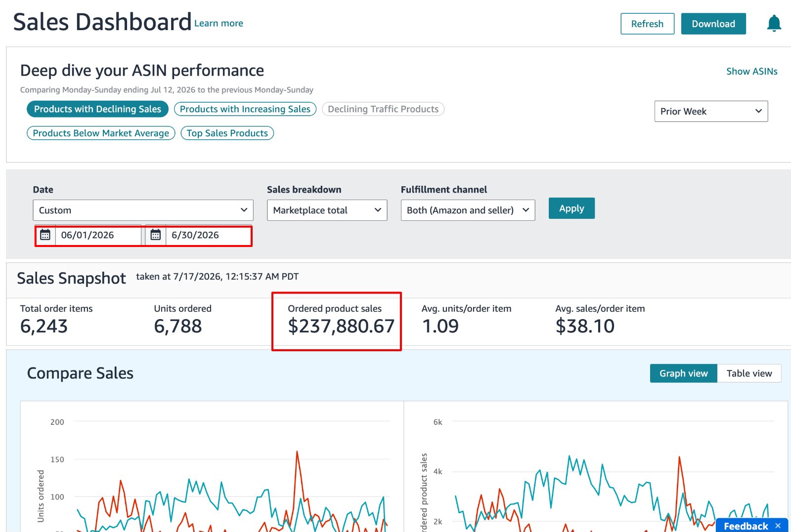Click the Refresh button
This screenshot has height=532, width=791.
pyautogui.click(x=647, y=24)
